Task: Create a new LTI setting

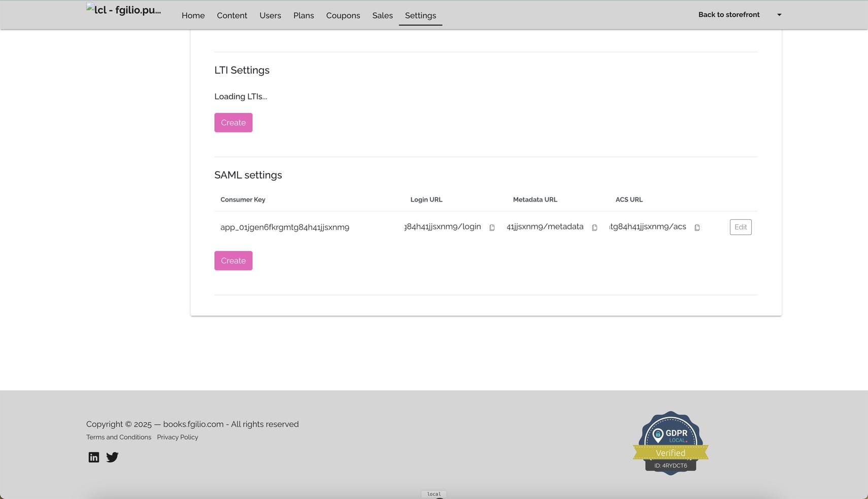Action: click(x=233, y=123)
